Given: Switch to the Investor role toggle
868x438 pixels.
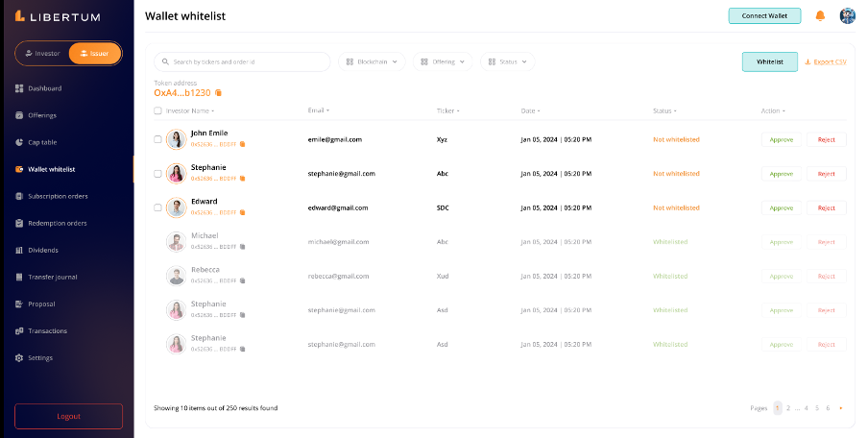Looking at the screenshot, I should click(42, 53).
